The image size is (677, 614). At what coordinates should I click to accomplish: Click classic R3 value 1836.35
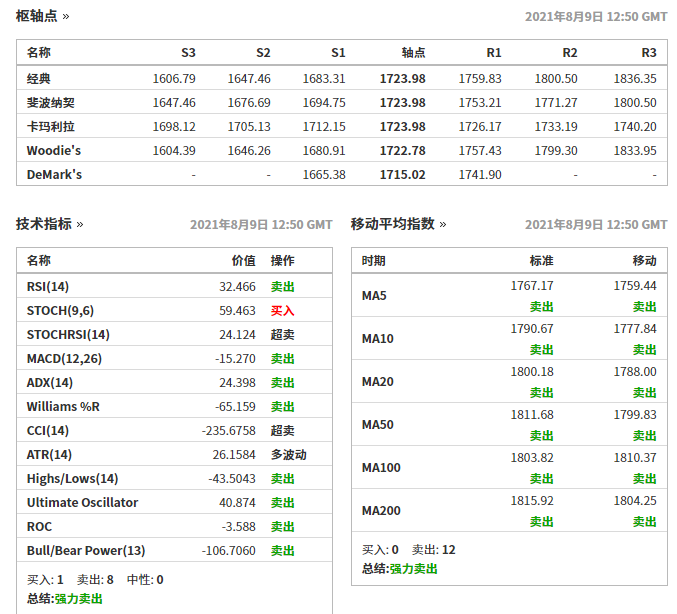point(635,79)
